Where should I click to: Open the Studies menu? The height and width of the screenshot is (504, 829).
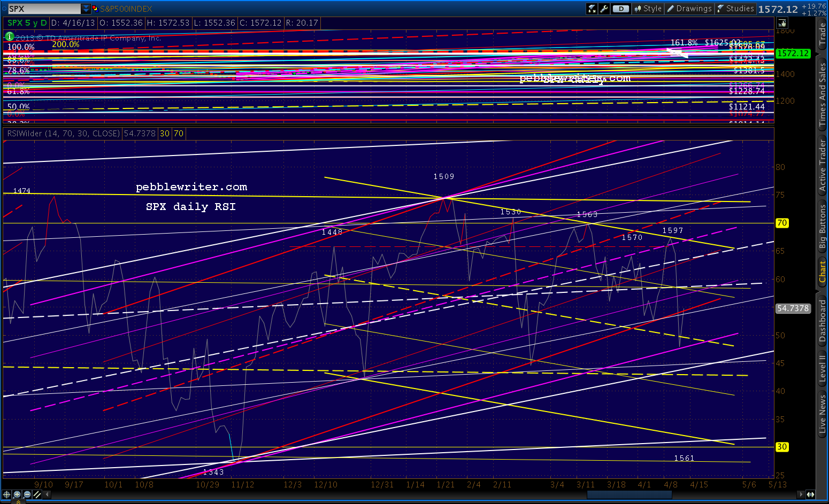click(x=735, y=9)
